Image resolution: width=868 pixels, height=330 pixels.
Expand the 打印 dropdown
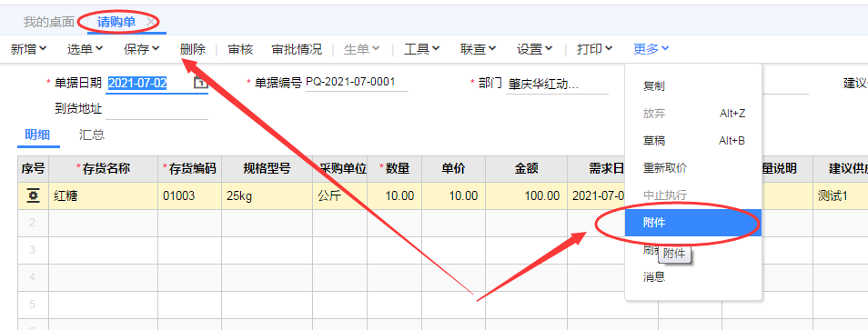pyautogui.click(x=594, y=49)
